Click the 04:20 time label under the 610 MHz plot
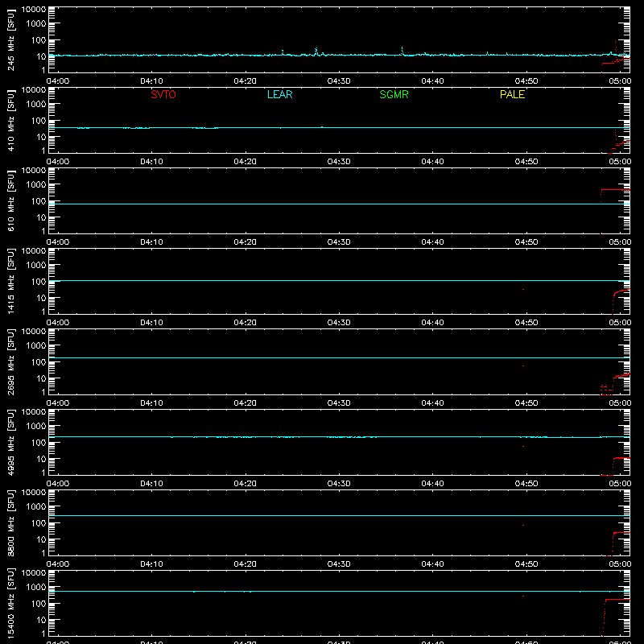644x644 pixels. [246, 242]
